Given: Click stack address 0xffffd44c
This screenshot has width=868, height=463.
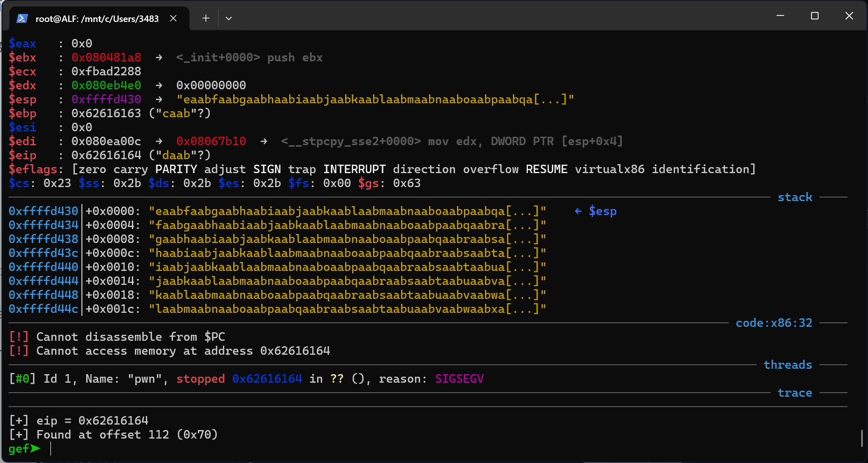Looking at the screenshot, I should 43,309.
